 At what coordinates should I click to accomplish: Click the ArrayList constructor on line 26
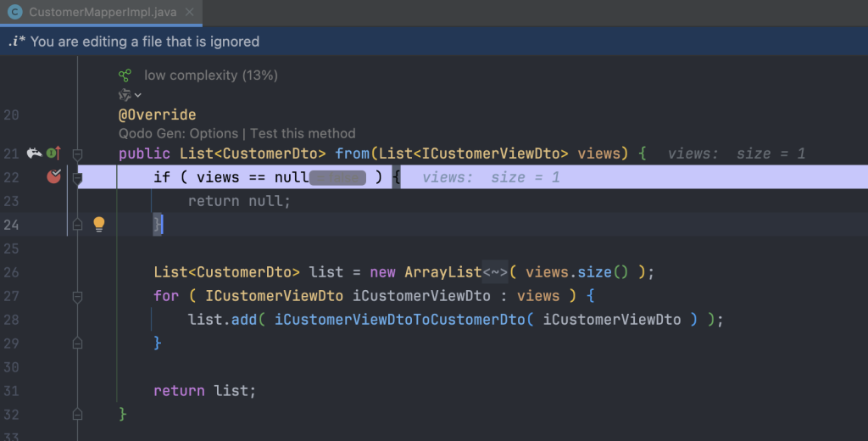click(442, 272)
